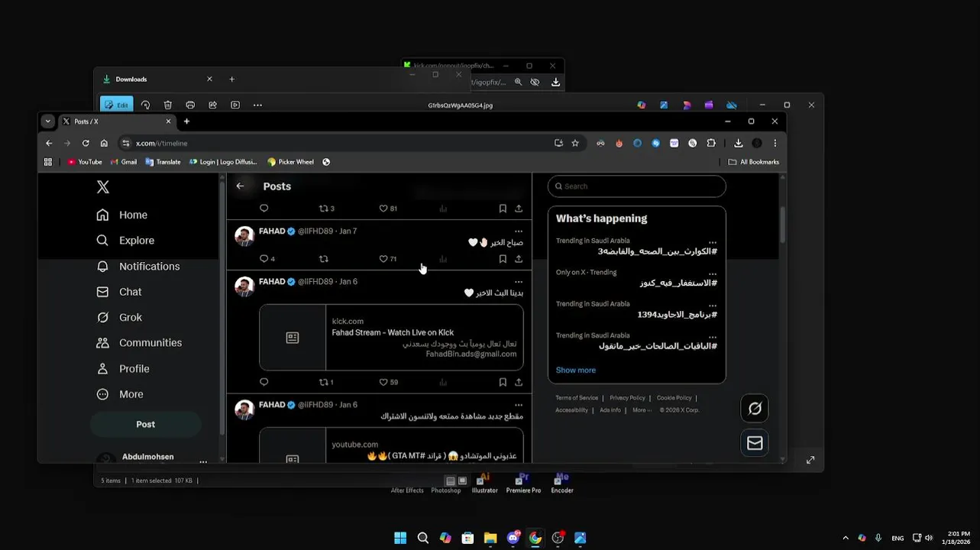Reply to the Jan 7 post with 4 replies
Image resolution: width=980 pixels, height=550 pixels.
pyautogui.click(x=267, y=259)
